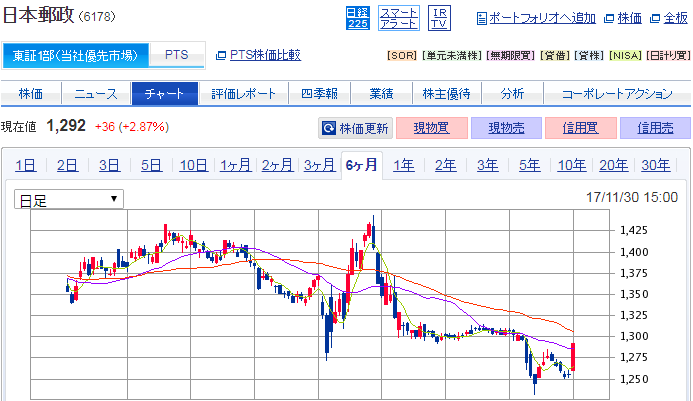Click the last red candlestick on chart
This screenshot has height=401, width=693.
(573, 356)
